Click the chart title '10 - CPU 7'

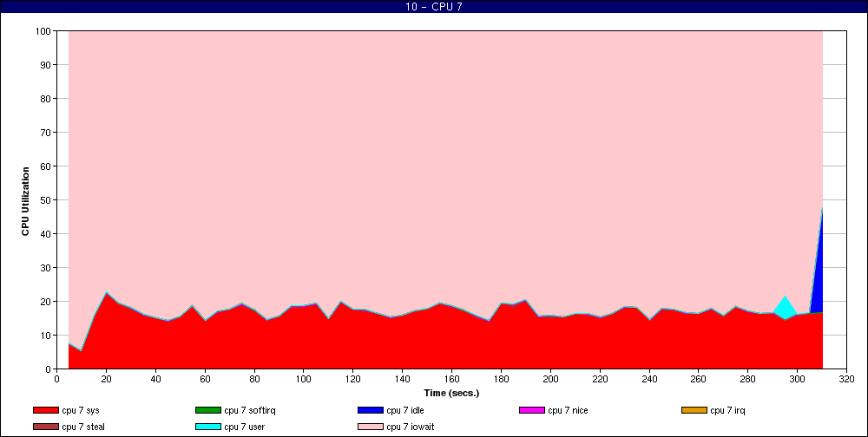coord(433,7)
